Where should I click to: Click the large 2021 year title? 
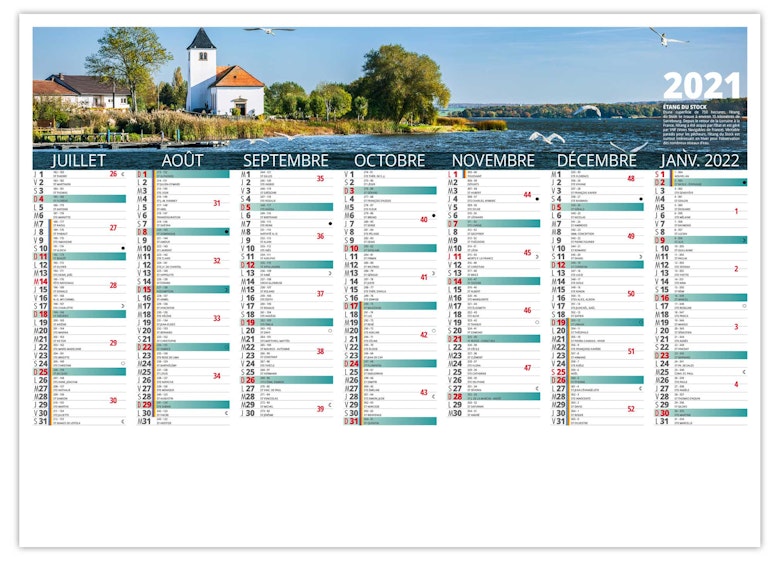coord(704,85)
